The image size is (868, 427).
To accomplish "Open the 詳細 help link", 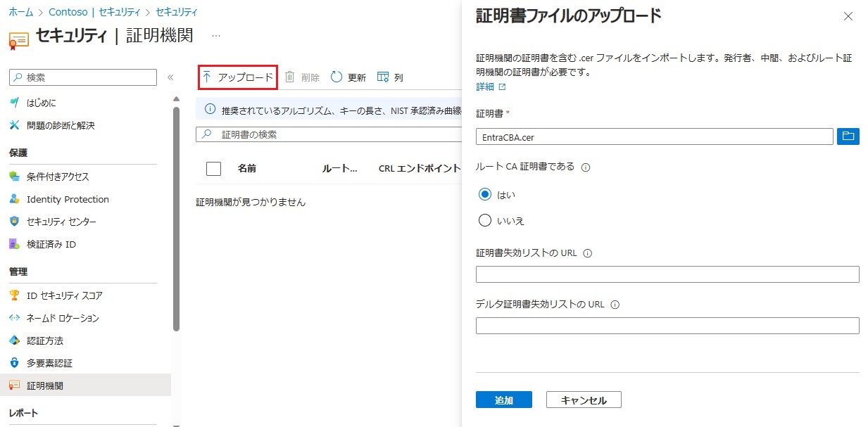I will (484, 87).
